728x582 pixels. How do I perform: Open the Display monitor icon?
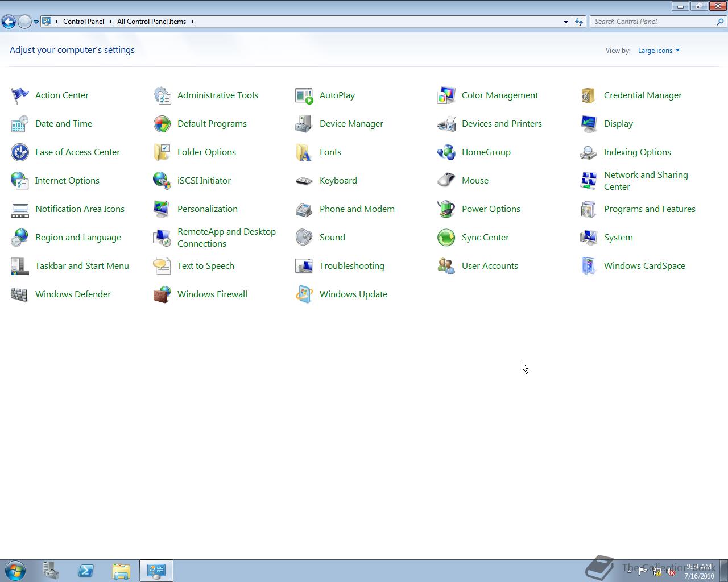pos(589,124)
